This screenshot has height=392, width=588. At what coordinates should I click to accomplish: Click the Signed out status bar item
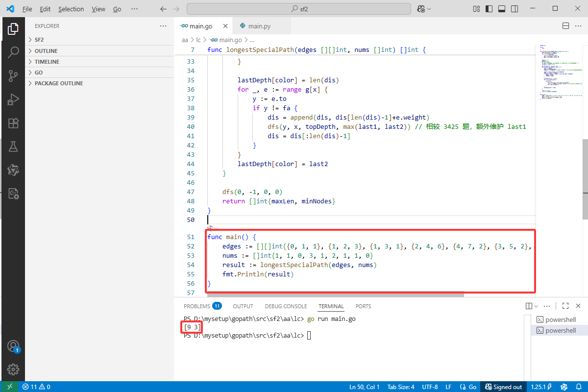503,387
